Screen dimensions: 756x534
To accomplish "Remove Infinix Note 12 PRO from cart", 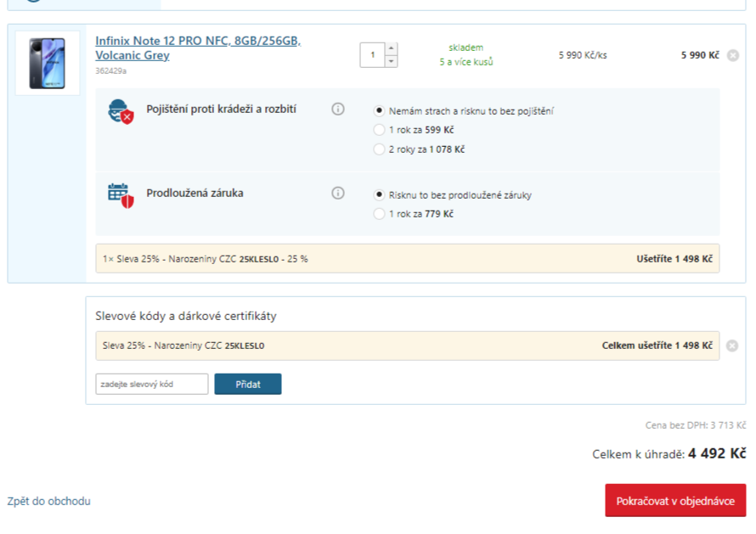I will coord(733,55).
